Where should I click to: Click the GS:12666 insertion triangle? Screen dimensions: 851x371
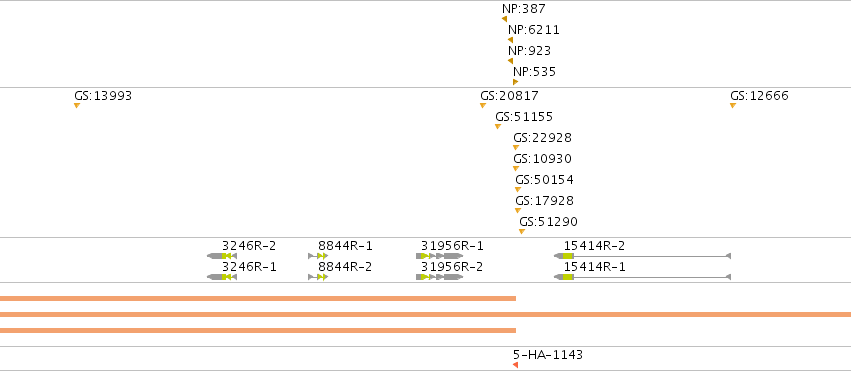pos(733,105)
